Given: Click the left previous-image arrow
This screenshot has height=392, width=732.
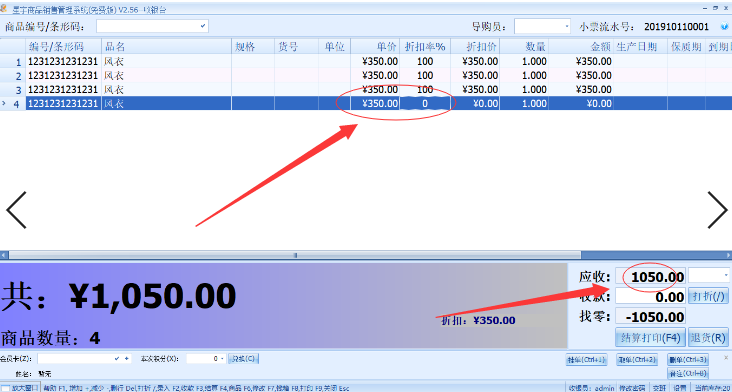Looking at the screenshot, I should click(16, 210).
